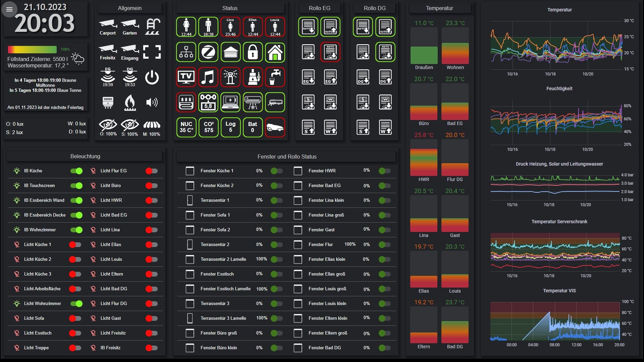The image size is (644, 362).
Task: Click the TV status icon
Action: (186, 77)
